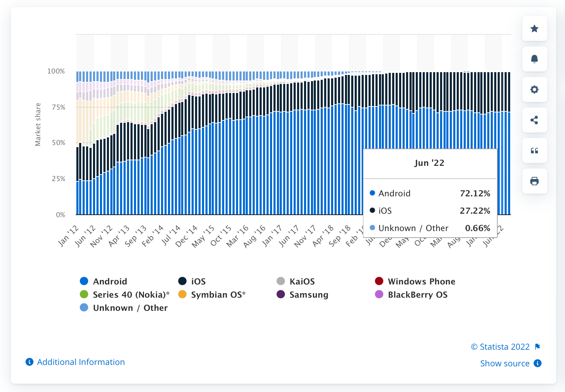The image size is (565, 392).
Task: Click the quotation citation icon
Action: (x=534, y=151)
